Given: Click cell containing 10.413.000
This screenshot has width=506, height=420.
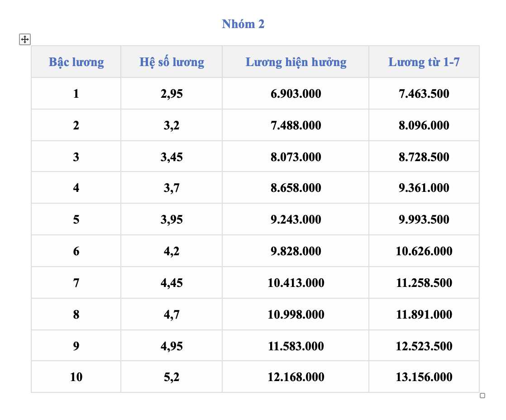Looking at the screenshot, I should 296,282.
